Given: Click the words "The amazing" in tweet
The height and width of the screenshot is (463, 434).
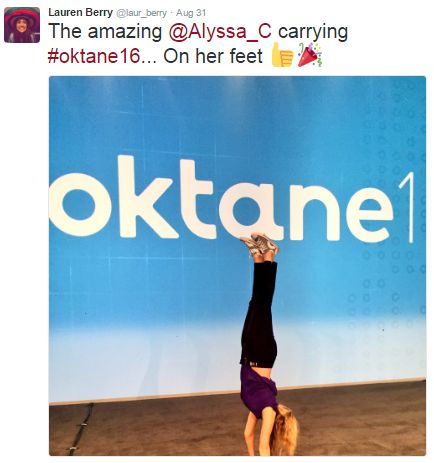Looking at the screenshot, I should point(105,32).
